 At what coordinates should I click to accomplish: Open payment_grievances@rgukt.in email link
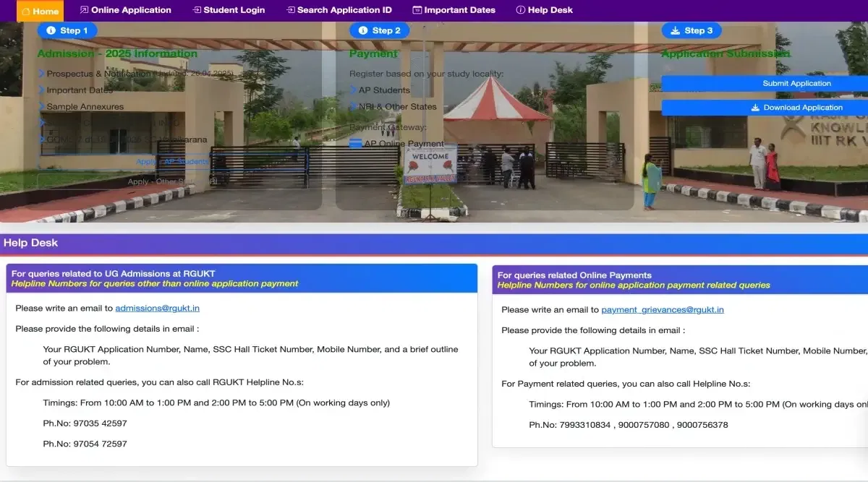point(662,310)
